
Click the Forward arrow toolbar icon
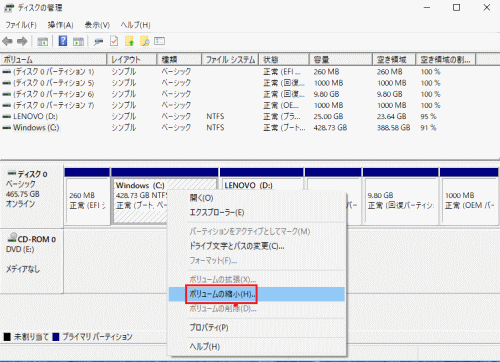tap(22, 41)
